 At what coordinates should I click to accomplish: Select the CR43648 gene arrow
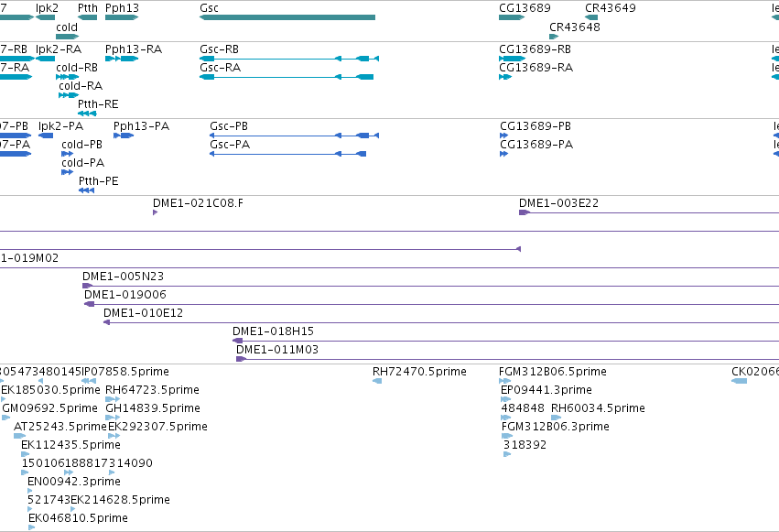tap(554, 37)
